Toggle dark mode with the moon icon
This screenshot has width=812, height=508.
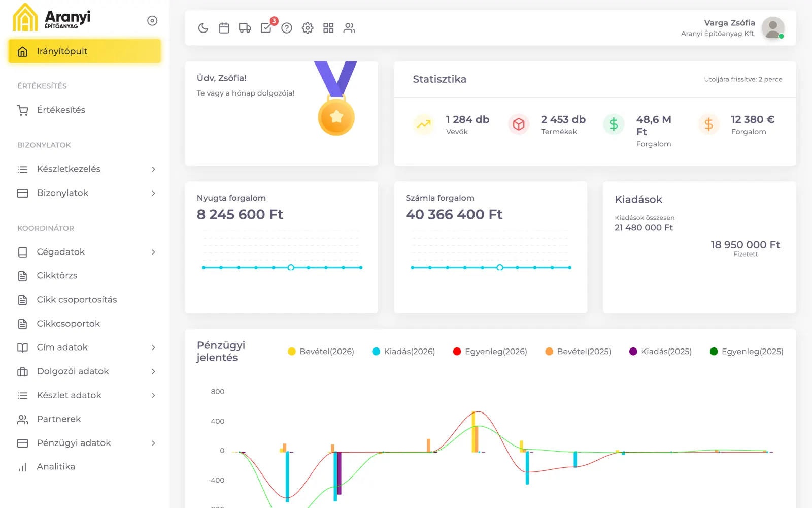(203, 28)
